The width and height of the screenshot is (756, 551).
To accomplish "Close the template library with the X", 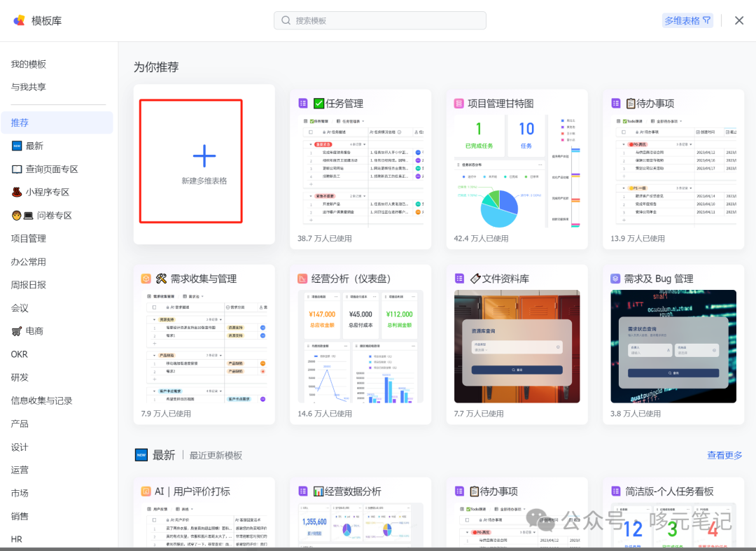I will point(738,20).
